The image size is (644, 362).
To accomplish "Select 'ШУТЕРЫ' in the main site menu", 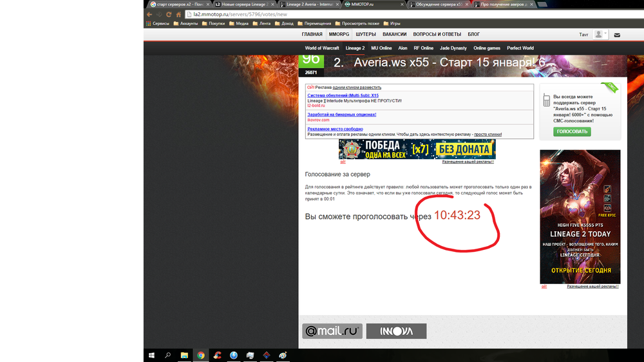I will pos(366,34).
